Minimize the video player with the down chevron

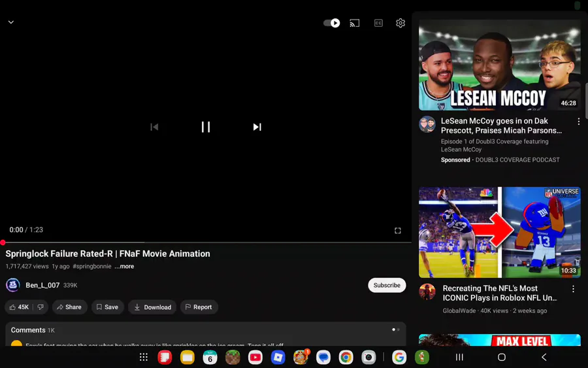pyautogui.click(x=11, y=22)
